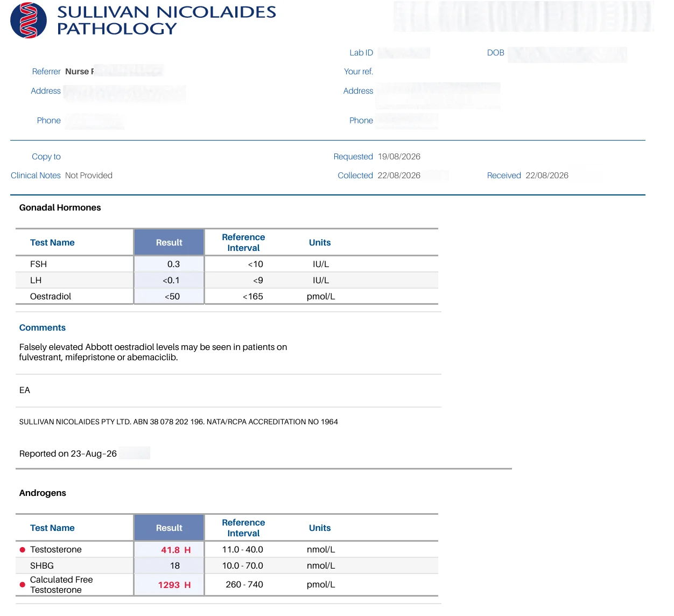This screenshot has height=616, width=674.
Task: Click the Units header in Gonadal Hormones table
Action: point(320,243)
